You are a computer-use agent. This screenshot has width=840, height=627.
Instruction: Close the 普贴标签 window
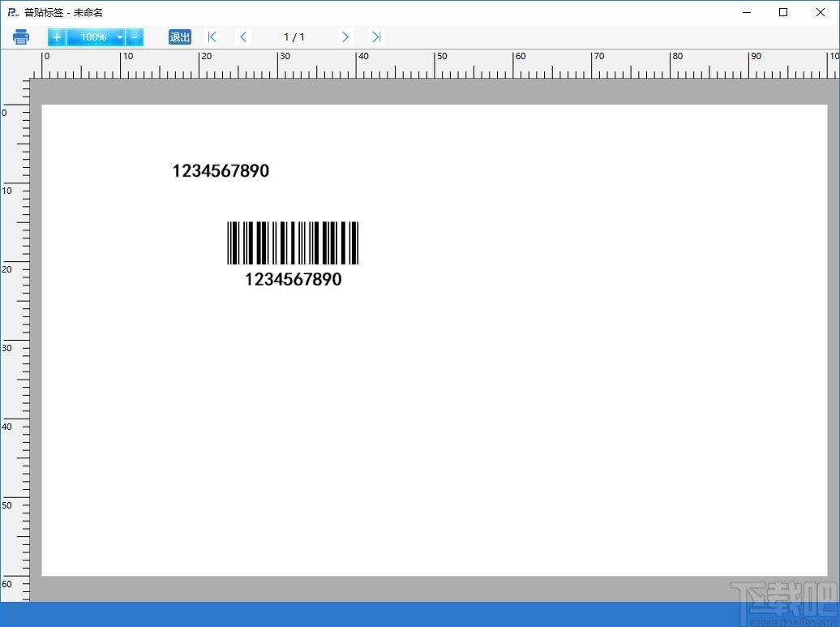pyautogui.click(x=821, y=12)
